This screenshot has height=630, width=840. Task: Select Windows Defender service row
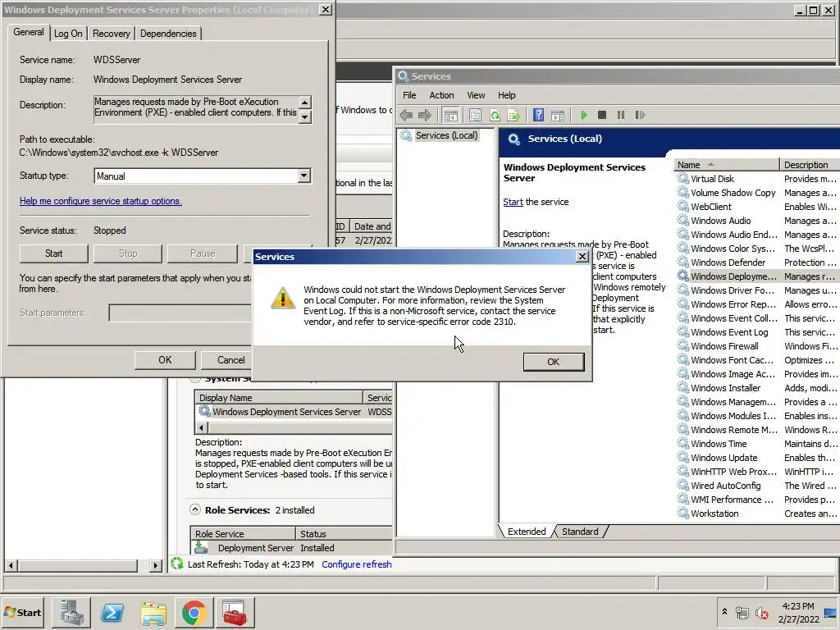tap(756, 262)
